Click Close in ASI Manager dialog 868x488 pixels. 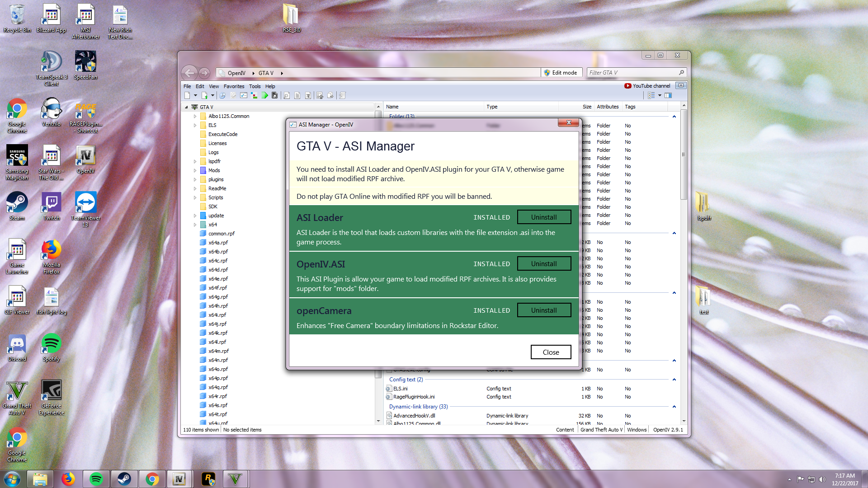click(551, 352)
